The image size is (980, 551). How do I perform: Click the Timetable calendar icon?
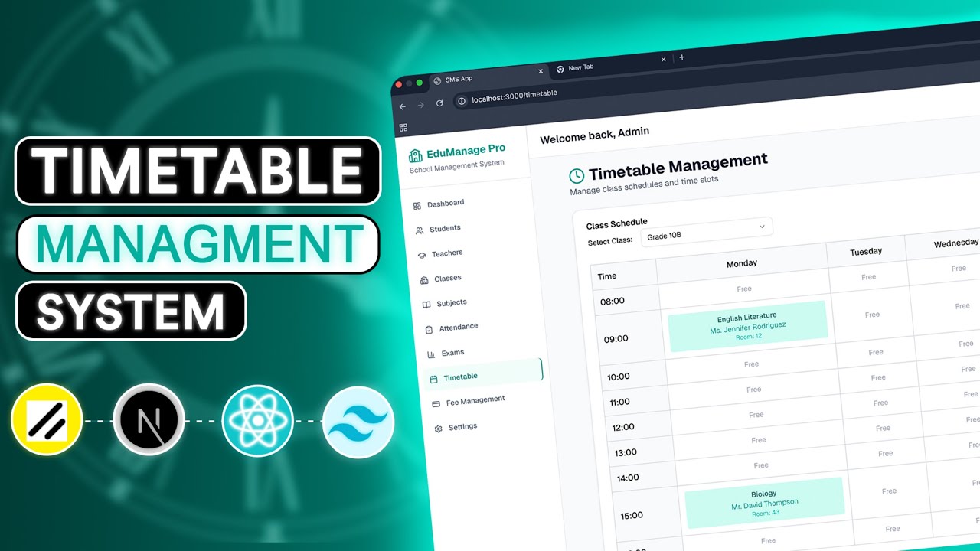point(433,379)
